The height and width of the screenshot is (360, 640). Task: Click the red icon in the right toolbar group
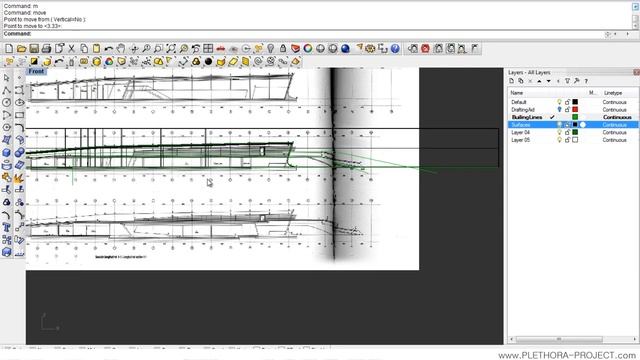[425, 49]
